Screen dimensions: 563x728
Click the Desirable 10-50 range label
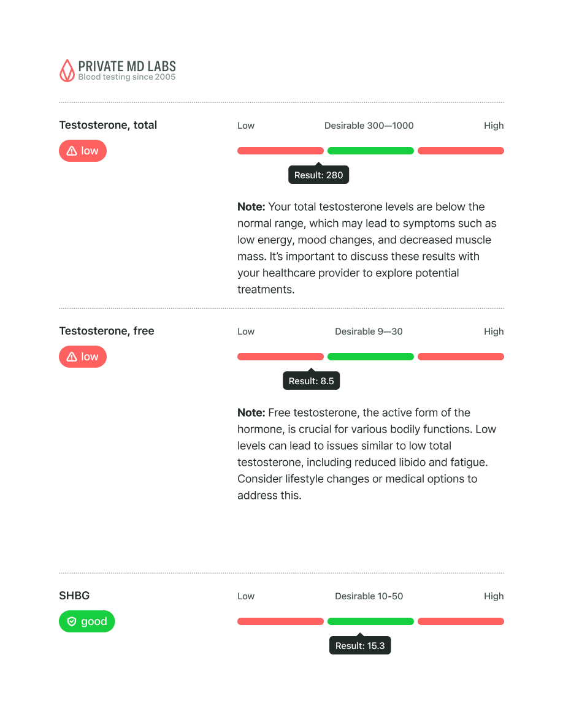369,596
